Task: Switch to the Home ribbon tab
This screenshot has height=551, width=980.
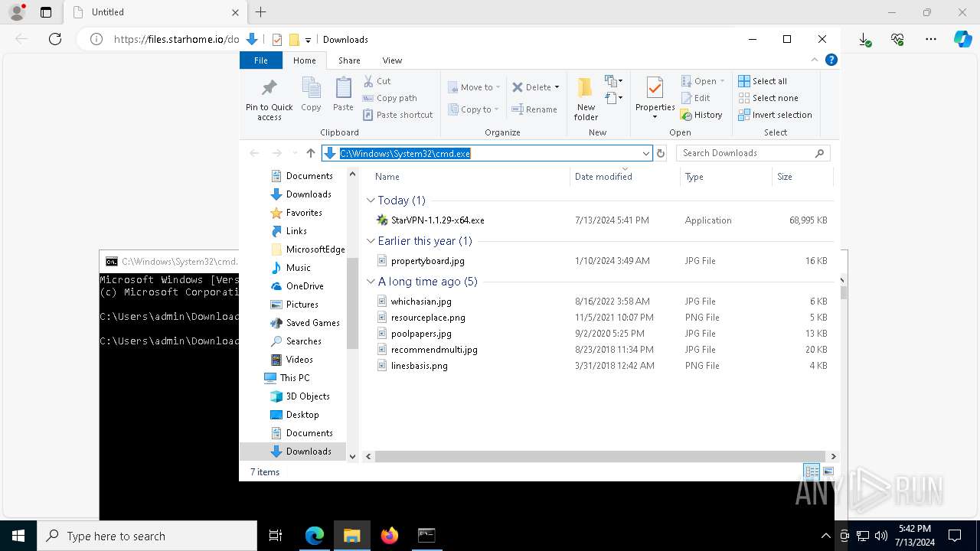Action: [x=304, y=60]
